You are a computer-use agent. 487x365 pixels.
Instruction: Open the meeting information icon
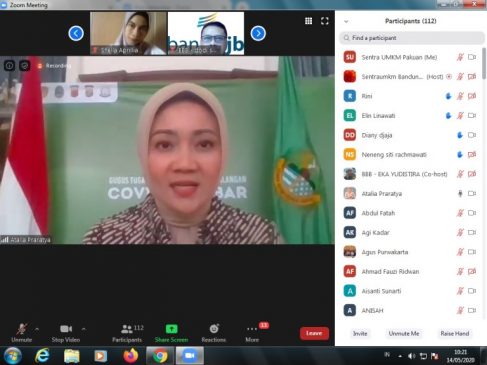[x=9, y=66]
